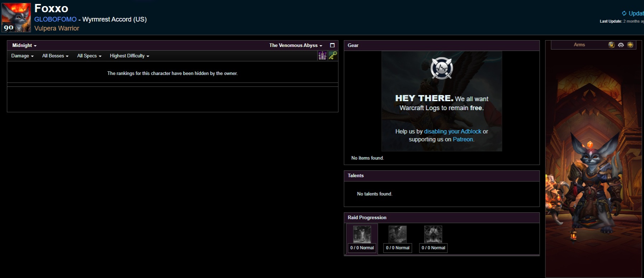Screen dimensions: 644x278
Task: Click the Vulpera Warrior class text
Action: (57, 28)
